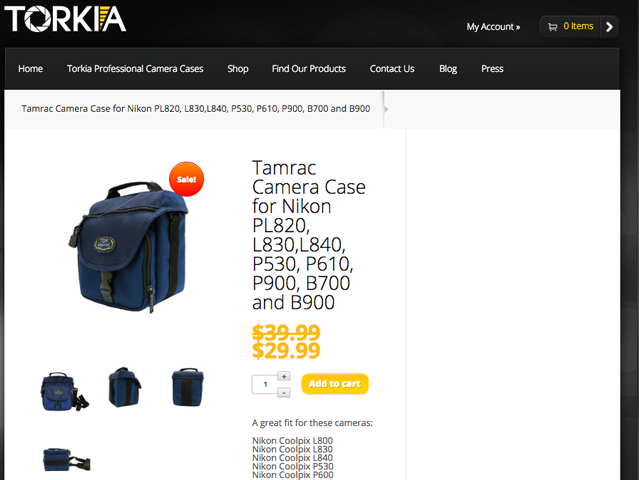Screen dimensions: 640x480
Task: Go to the Home menu item
Action: coord(30,69)
